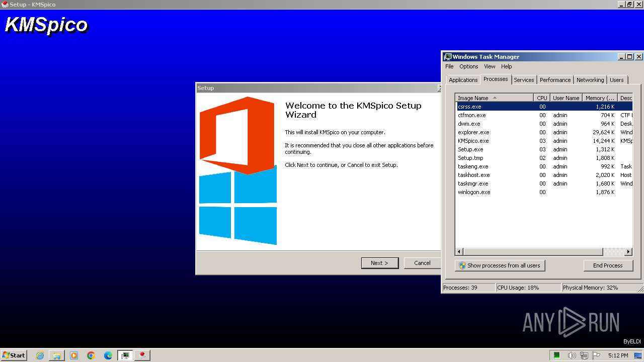Screen dimensions: 644x362
Task: Select the csrss.exe process row
Action: (544, 107)
